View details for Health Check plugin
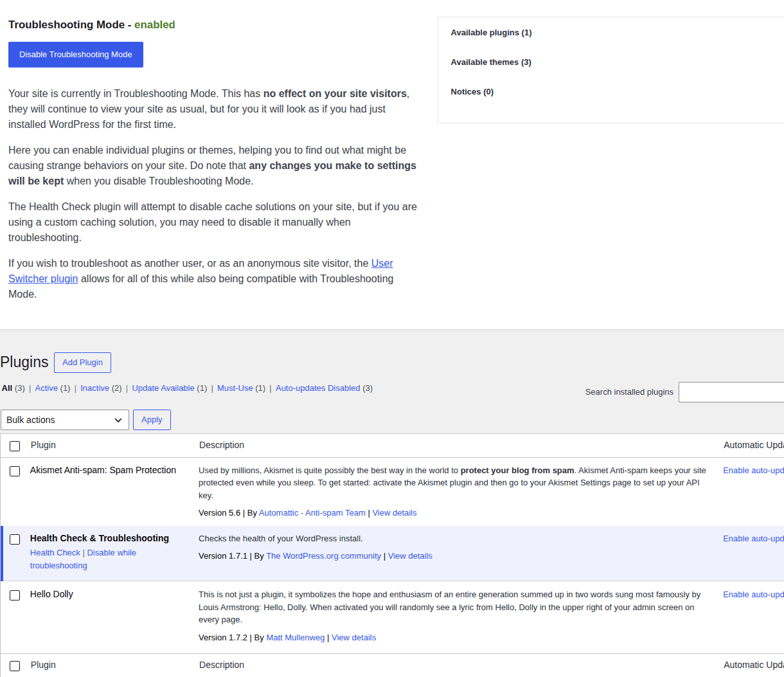 pos(410,556)
